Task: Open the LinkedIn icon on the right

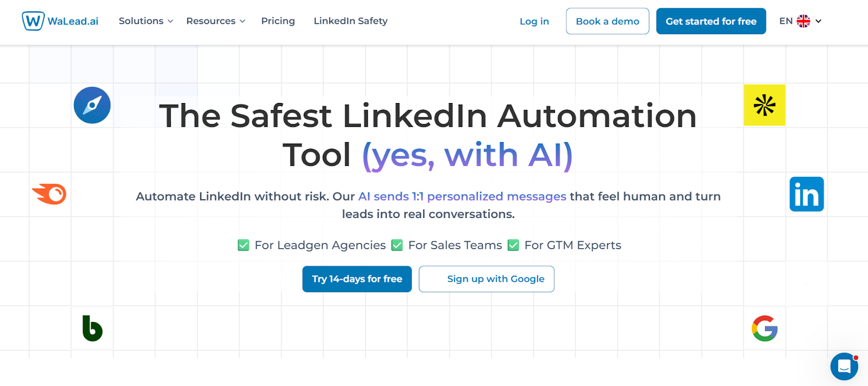Action: click(806, 194)
